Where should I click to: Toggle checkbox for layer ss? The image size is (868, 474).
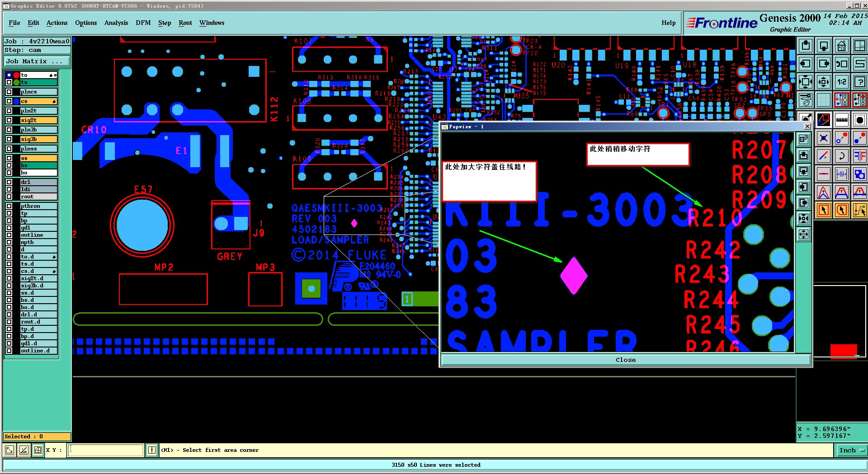9,158
